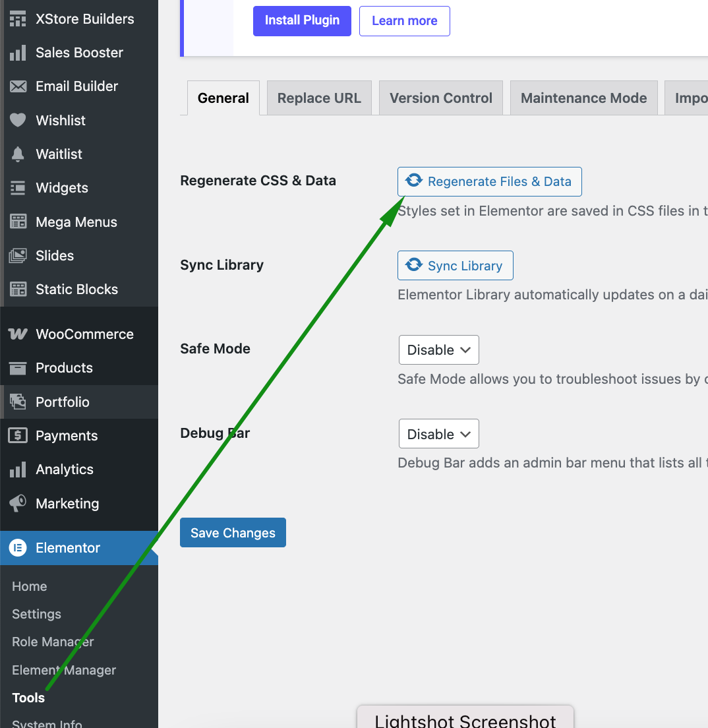Click the Sales Booster bar chart icon
The image size is (708, 728).
point(18,53)
